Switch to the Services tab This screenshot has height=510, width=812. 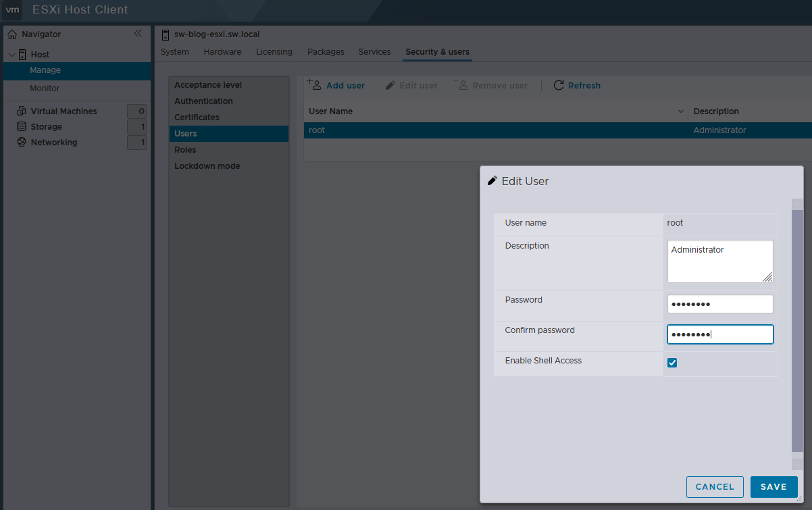click(x=374, y=52)
